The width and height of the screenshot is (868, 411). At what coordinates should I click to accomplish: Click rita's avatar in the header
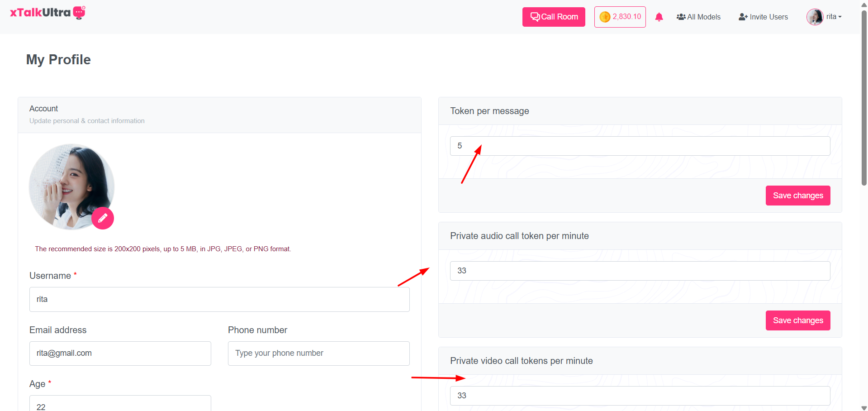(x=815, y=17)
